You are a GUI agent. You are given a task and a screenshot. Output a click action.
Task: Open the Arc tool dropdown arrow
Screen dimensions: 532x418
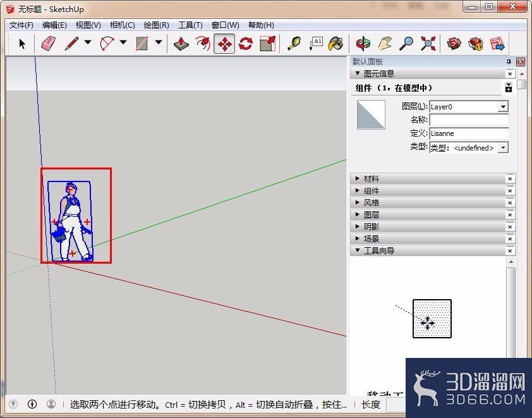click(x=123, y=42)
